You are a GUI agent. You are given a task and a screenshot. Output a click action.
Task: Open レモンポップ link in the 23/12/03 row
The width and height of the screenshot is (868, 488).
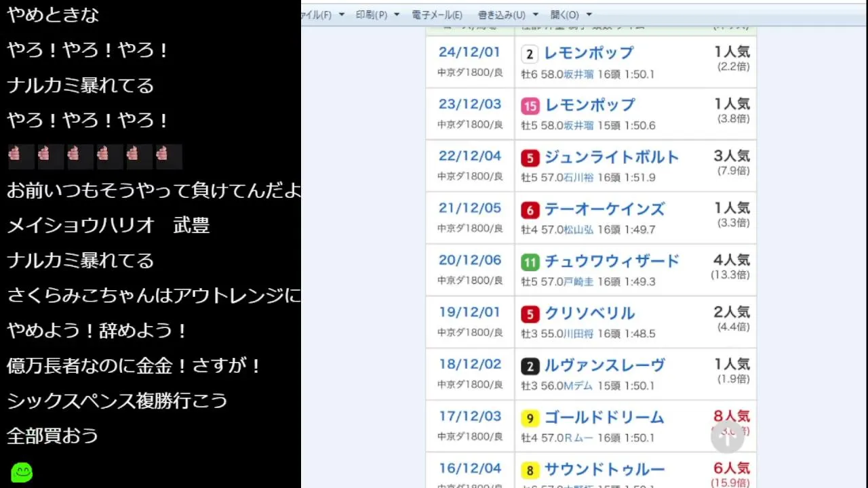589,105
